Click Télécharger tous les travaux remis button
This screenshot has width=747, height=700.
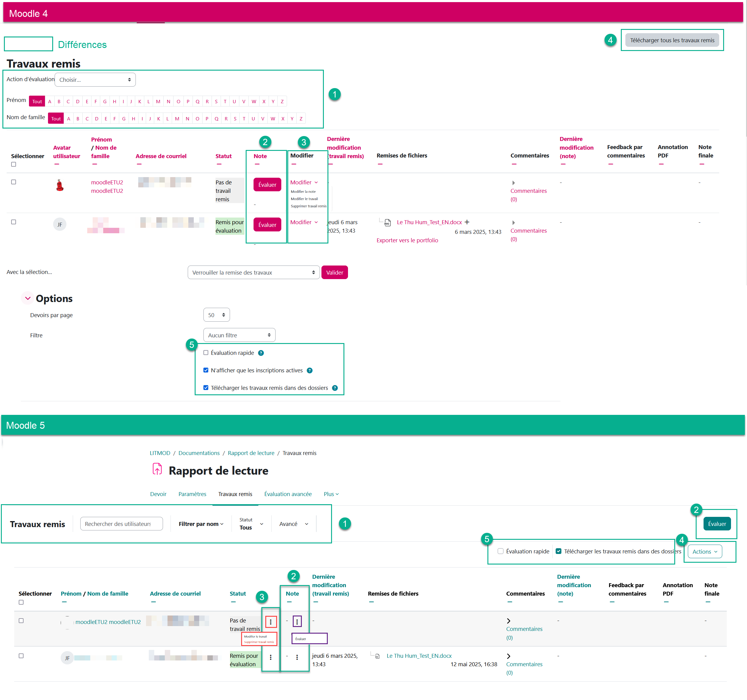pos(672,40)
